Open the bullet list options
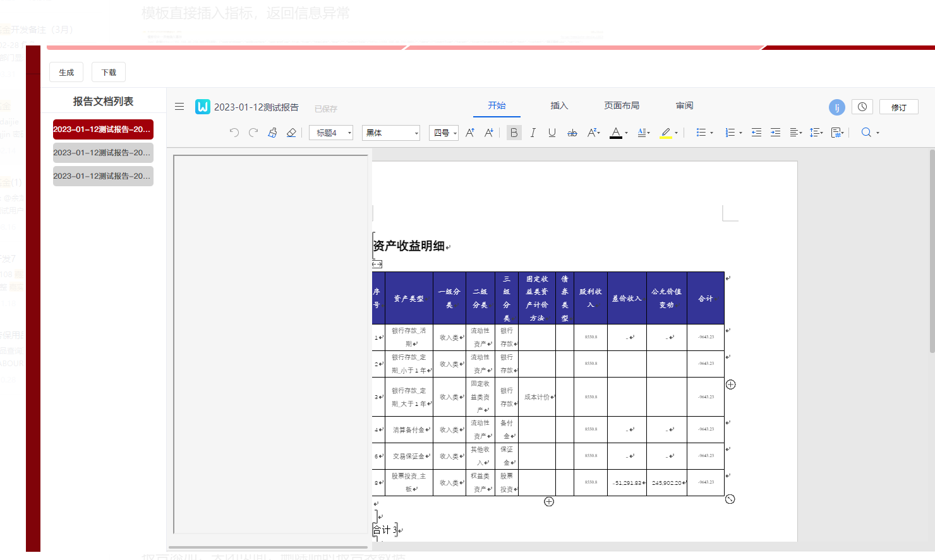 tap(704, 133)
